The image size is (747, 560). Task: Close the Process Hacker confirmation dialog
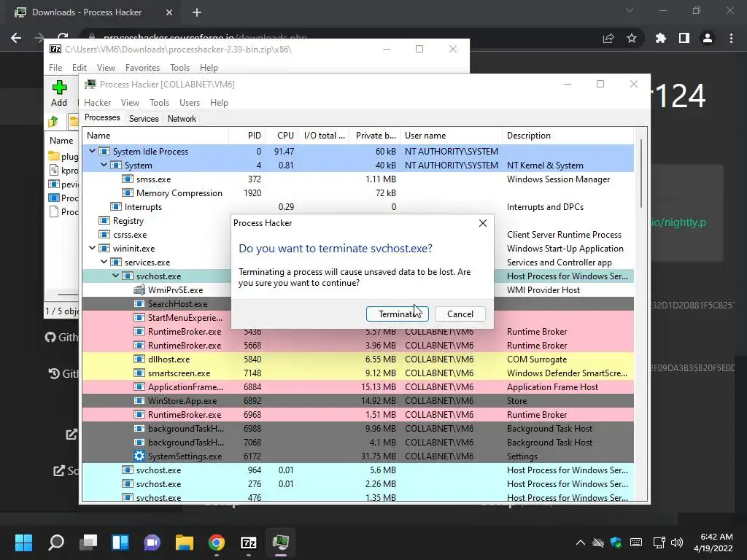point(483,223)
